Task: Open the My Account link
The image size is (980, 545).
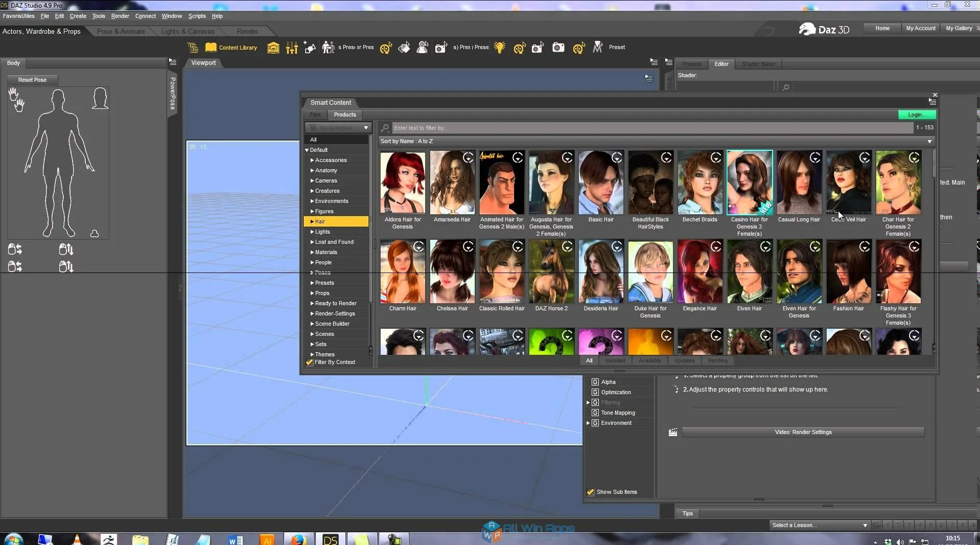Action: click(x=921, y=29)
